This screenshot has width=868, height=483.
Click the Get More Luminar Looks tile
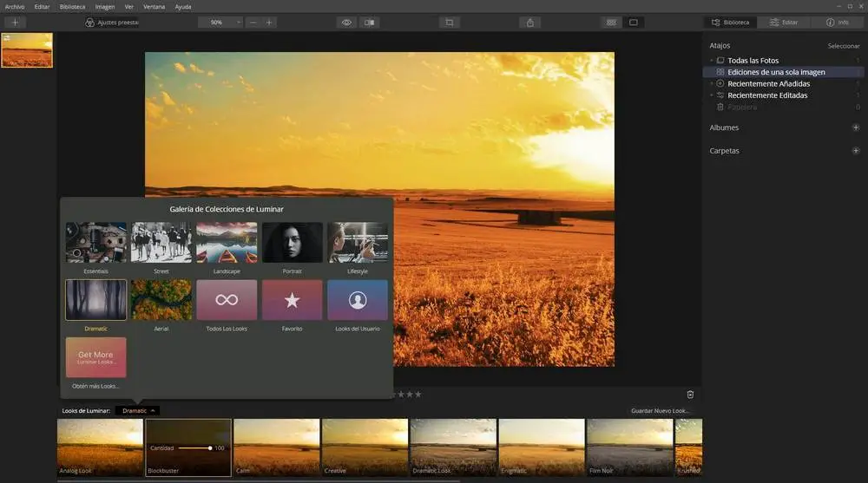tap(95, 357)
